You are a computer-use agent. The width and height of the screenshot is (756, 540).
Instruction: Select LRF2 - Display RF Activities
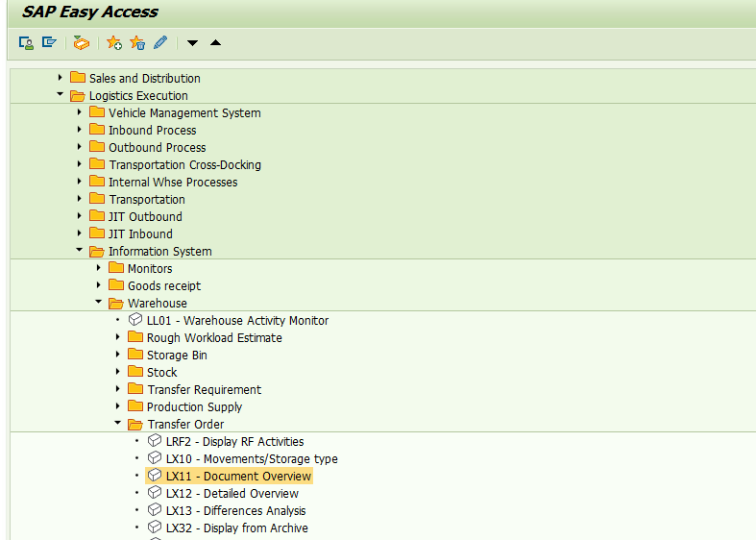[234, 442]
